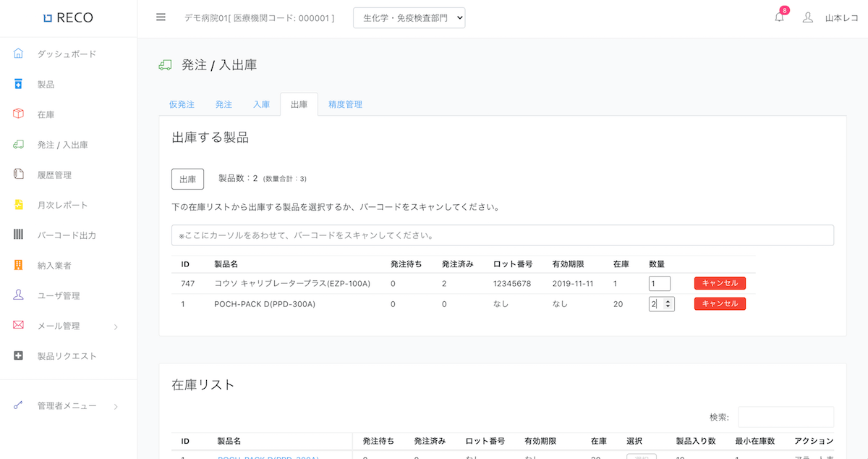Viewport: 868px width, 459px height.
Task: Open the Dashboard home icon
Action: (18, 54)
